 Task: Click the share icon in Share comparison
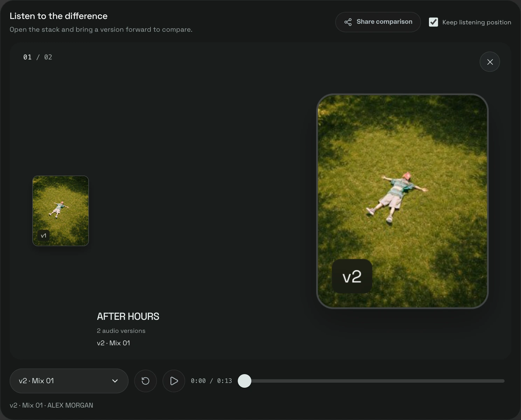coord(348,22)
